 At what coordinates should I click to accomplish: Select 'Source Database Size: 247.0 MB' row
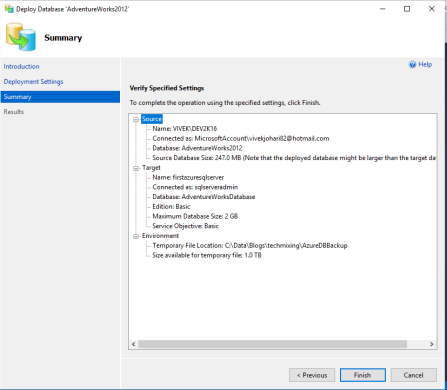tap(294, 158)
